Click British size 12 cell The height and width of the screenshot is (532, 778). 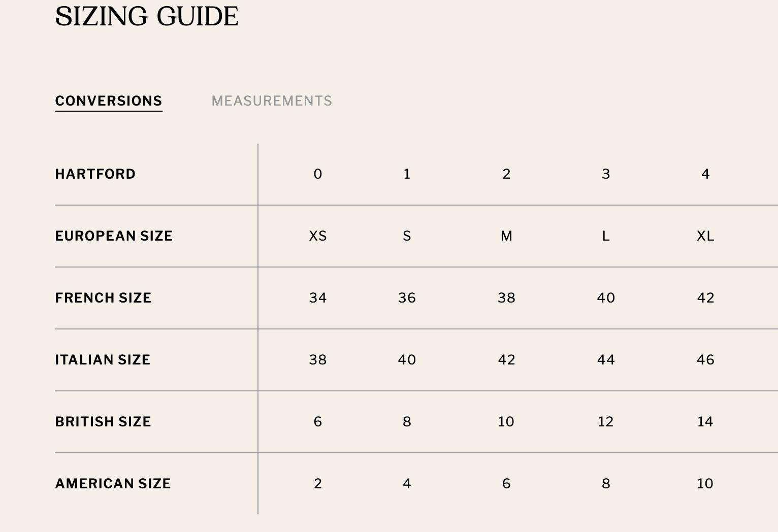(606, 422)
